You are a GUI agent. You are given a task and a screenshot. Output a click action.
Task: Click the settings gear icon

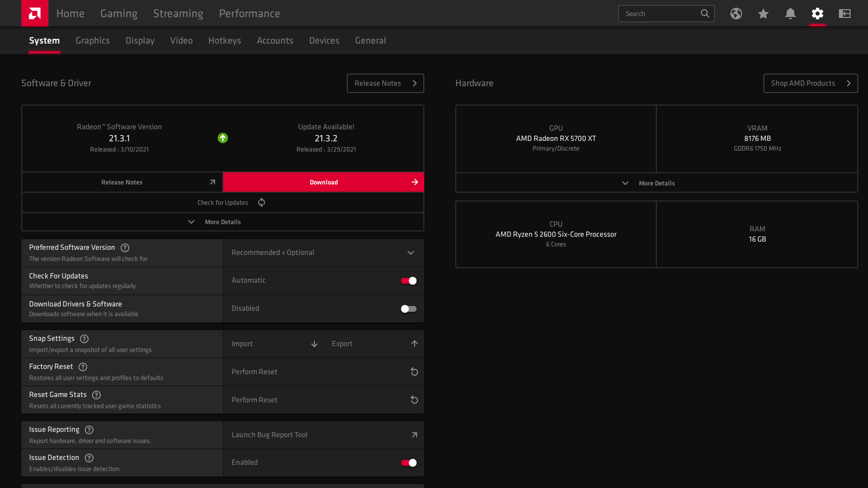point(817,14)
